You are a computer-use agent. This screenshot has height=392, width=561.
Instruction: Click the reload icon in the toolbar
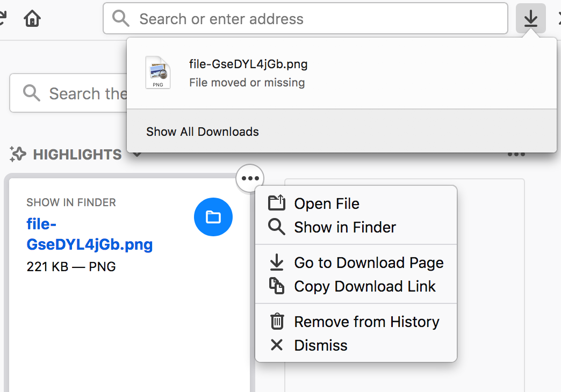pos(3,18)
